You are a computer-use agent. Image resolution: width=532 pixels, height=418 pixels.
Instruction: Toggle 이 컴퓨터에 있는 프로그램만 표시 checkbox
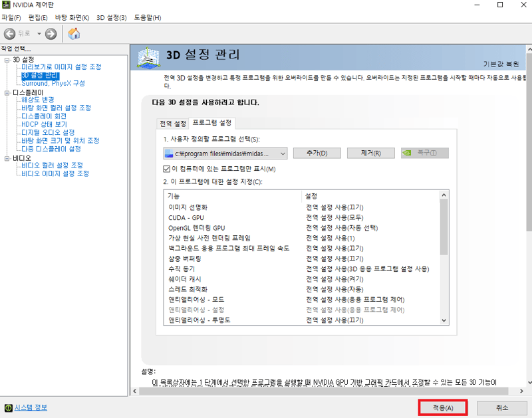[x=167, y=169]
